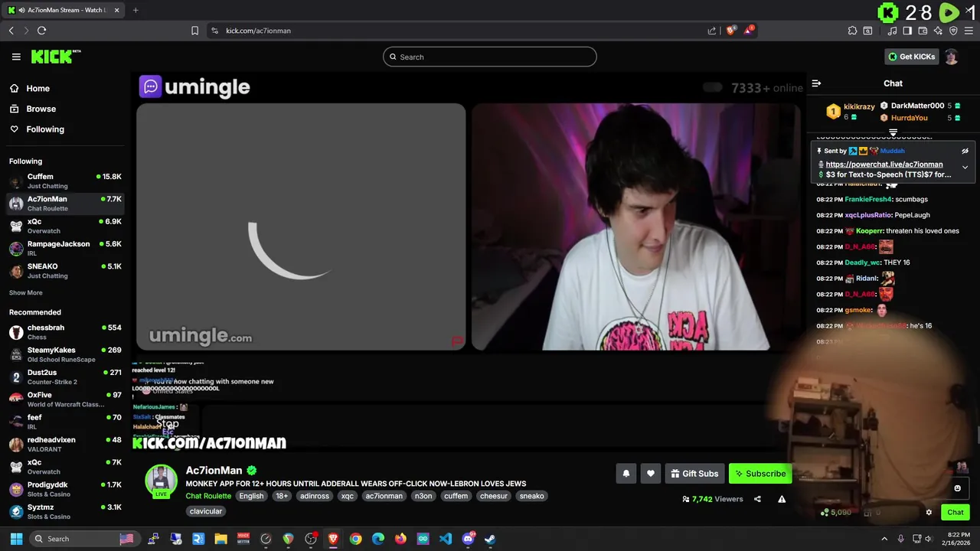This screenshot has width=980, height=551.
Task: Open the Kick hamburger sidebar menu
Action: coord(16,57)
